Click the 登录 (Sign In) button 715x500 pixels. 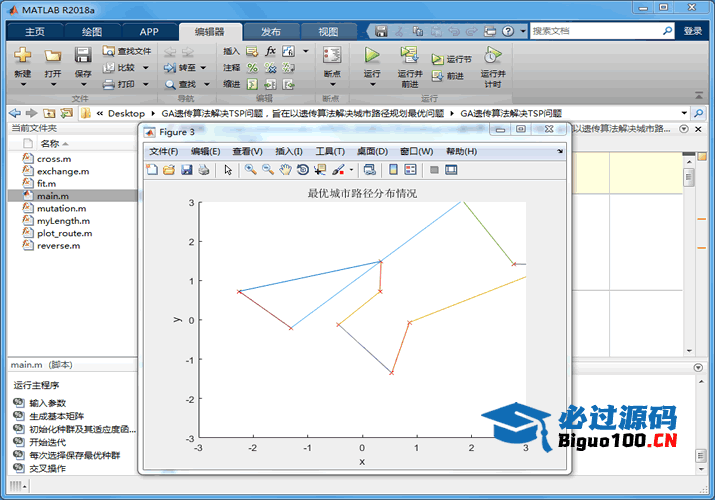(693, 31)
